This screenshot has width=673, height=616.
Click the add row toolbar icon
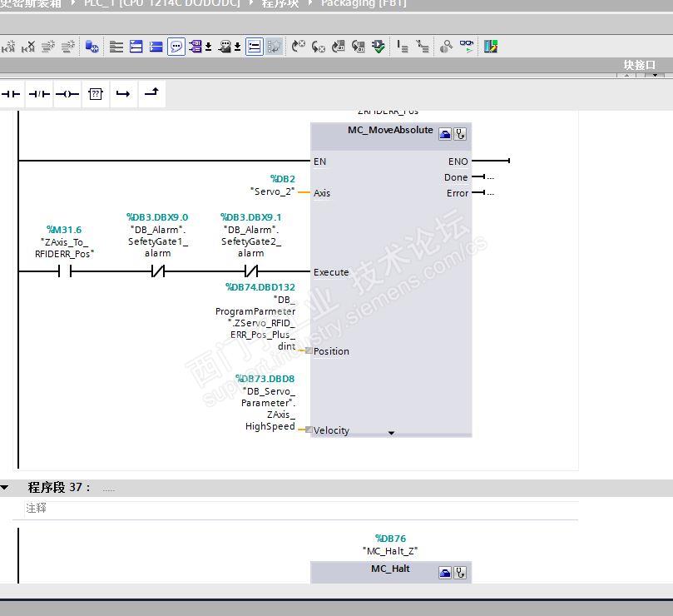[68, 46]
